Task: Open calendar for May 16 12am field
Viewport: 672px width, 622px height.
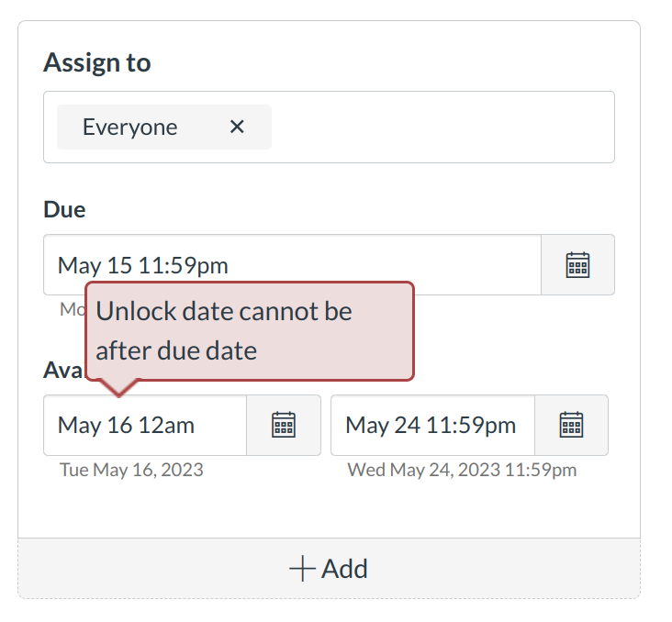Action: click(284, 425)
